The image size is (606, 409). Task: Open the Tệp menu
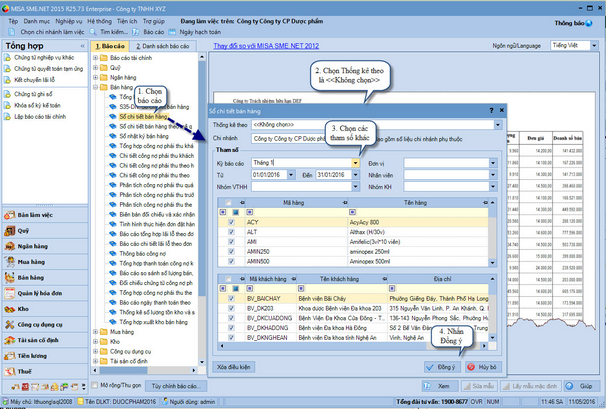point(13,21)
